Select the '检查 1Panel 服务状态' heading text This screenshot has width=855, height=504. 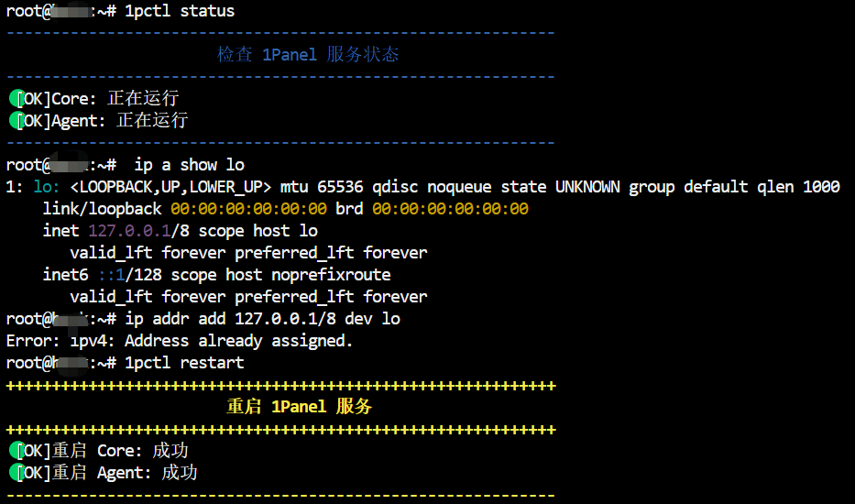308,55
